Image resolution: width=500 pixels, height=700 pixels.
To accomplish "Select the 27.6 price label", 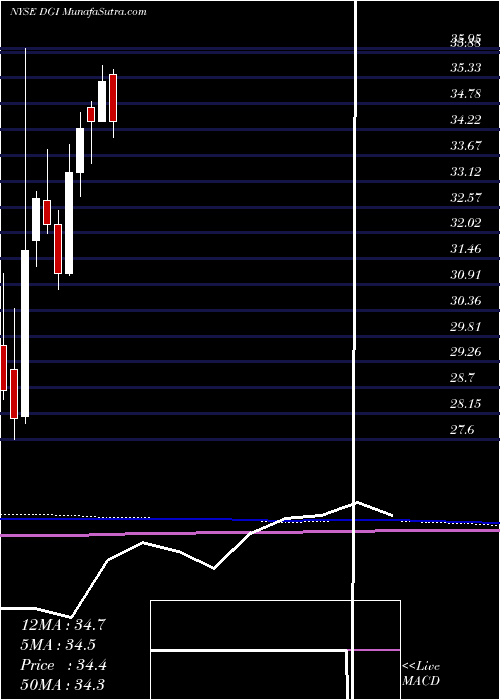I will coord(463,430).
